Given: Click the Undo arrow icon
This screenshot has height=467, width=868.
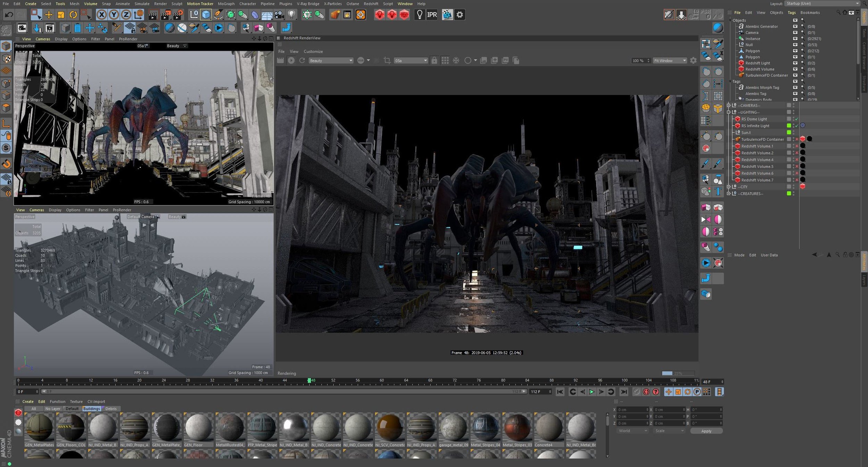Looking at the screenshot, I should tap(9, 15).
